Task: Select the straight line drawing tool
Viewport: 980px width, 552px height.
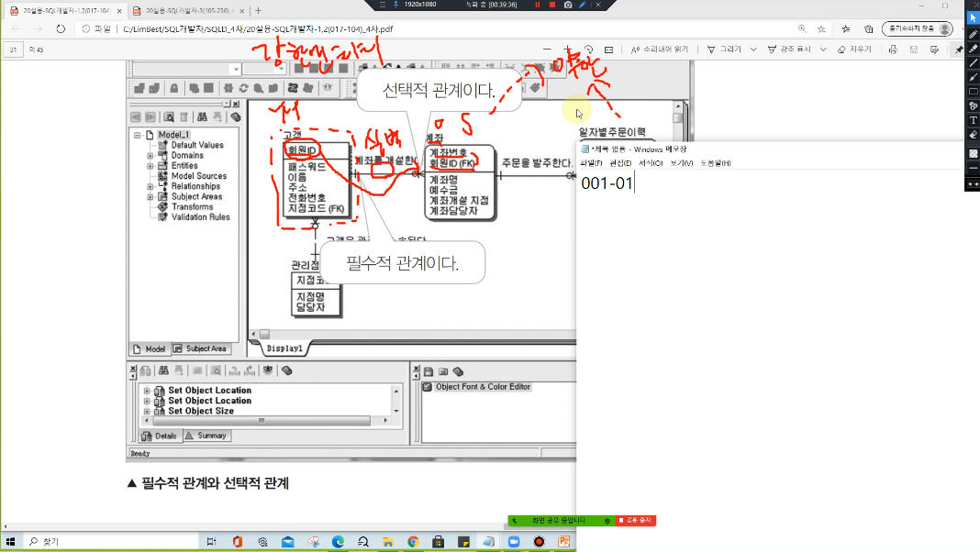Action: tap(973, 62)
